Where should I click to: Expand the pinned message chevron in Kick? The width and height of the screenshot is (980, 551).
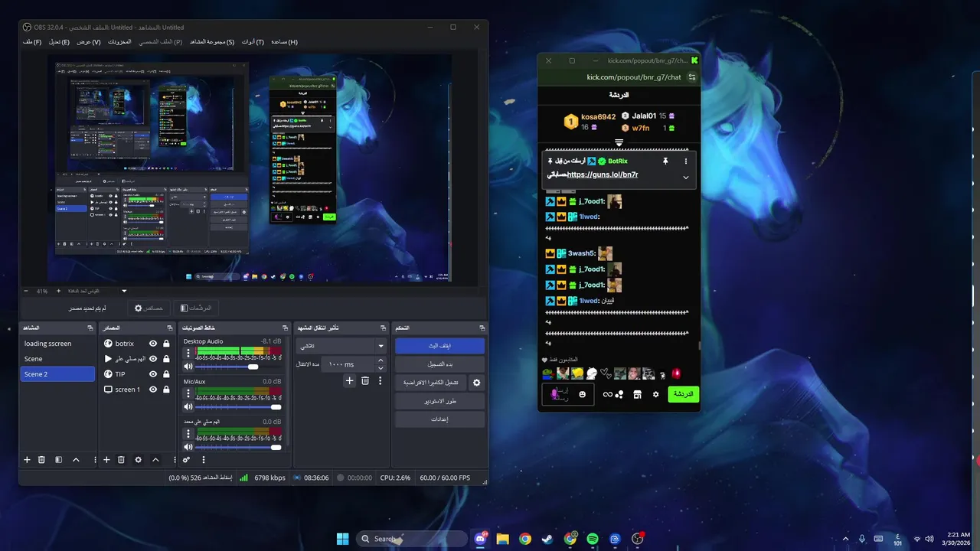point(685,178)
